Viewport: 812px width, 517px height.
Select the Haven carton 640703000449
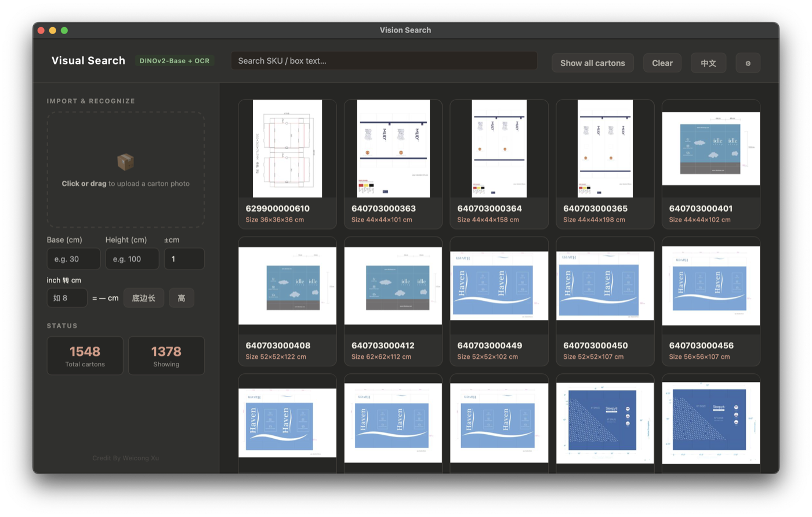point(499,301)
